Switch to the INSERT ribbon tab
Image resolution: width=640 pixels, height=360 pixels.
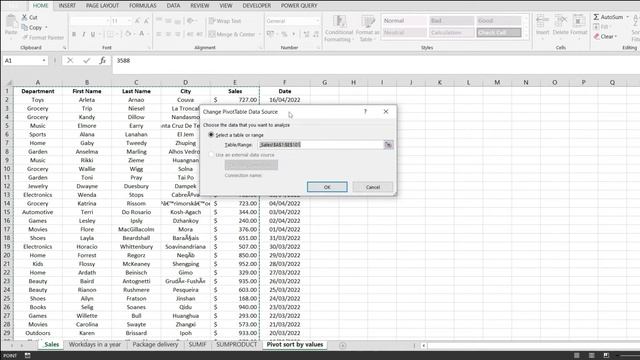67,6
